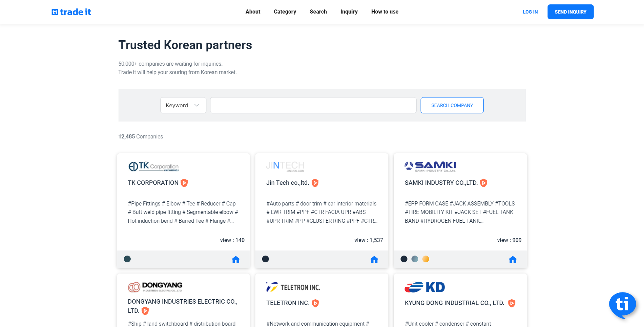Open TK Corporation home page icon
The width and height of the screenshot is (644, 327).
235,260
